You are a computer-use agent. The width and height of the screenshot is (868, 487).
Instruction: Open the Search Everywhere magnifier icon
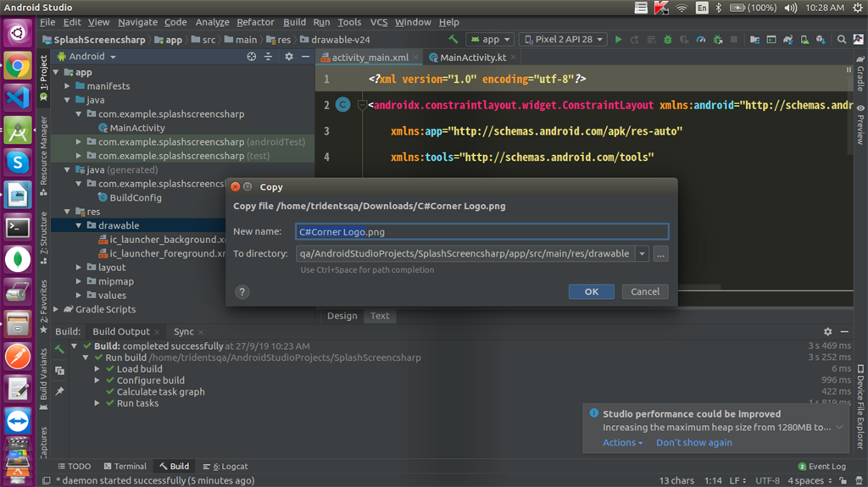click(842, 39)
